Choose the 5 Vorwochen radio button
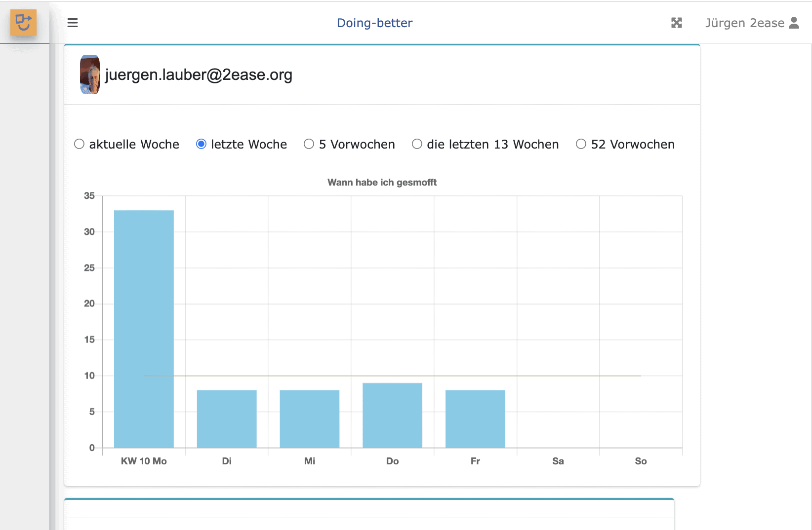 (x=309, y=144)
